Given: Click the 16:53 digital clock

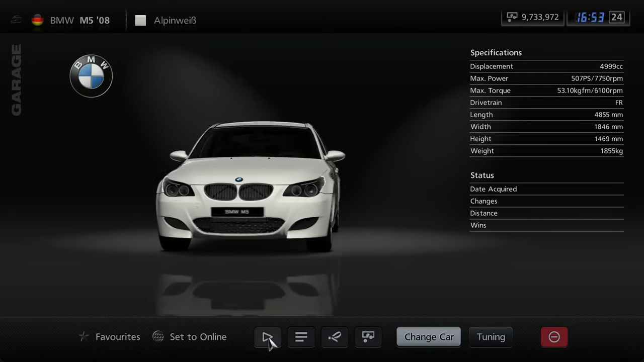Looking at the screenshot, I should coord(590,18).
